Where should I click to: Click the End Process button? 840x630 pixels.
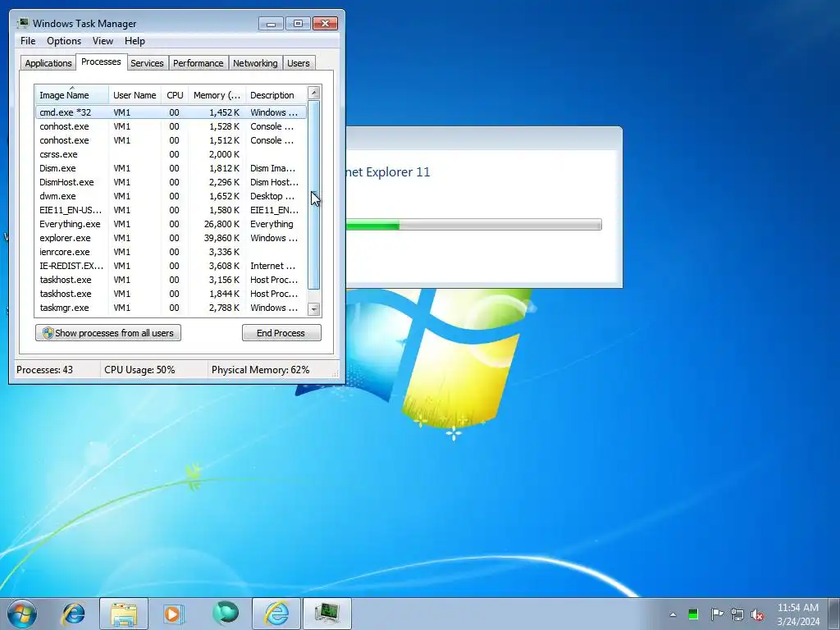[281, 333]
